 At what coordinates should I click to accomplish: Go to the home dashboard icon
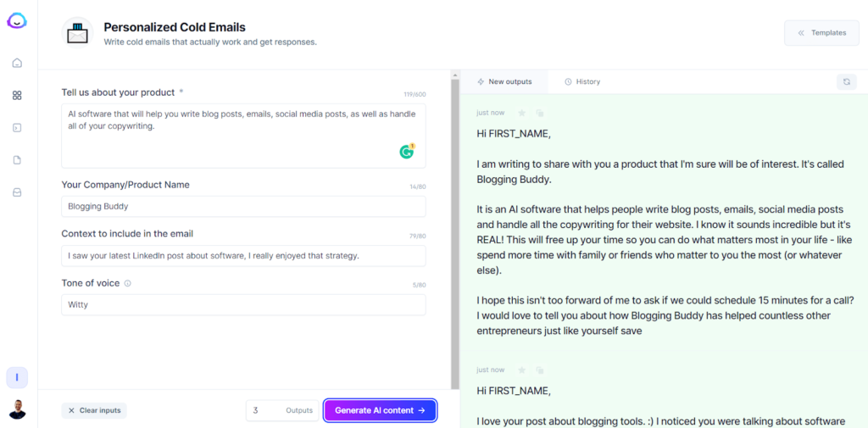click(x=17, y=63)
